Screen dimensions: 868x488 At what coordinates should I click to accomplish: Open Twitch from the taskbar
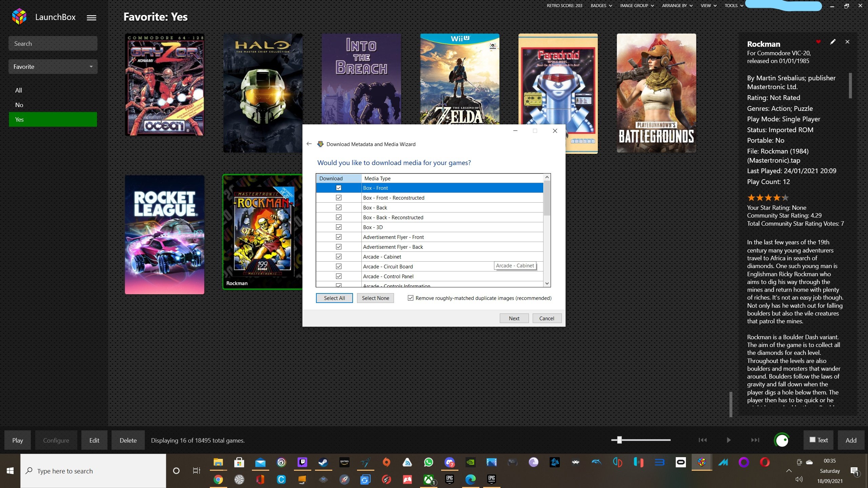(x=302, y=462)
